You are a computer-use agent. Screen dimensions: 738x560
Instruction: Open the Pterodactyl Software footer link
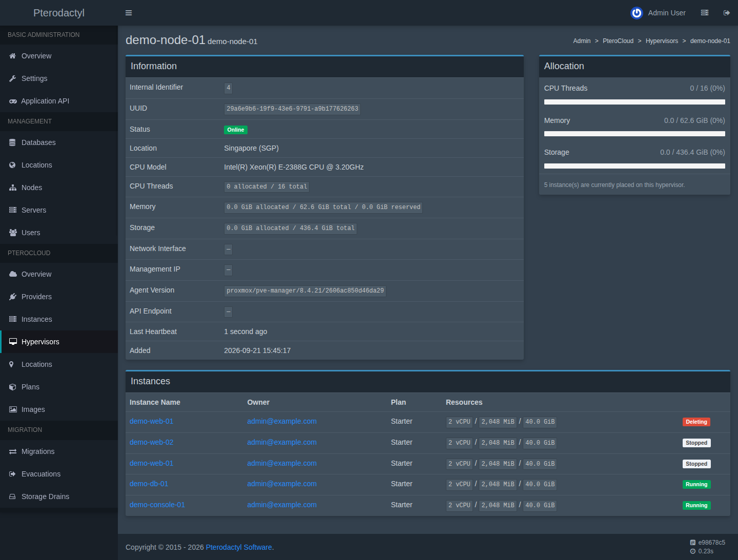point(239,547)
